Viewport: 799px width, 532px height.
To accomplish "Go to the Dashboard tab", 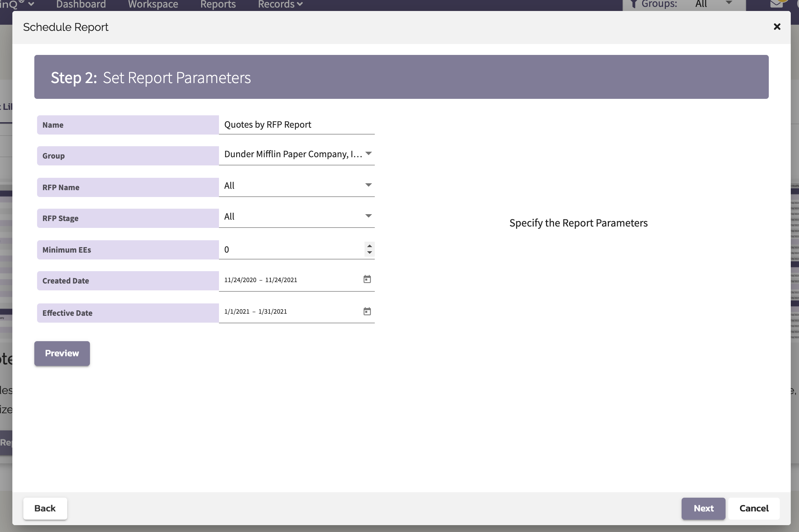I will tap(81, 4).
